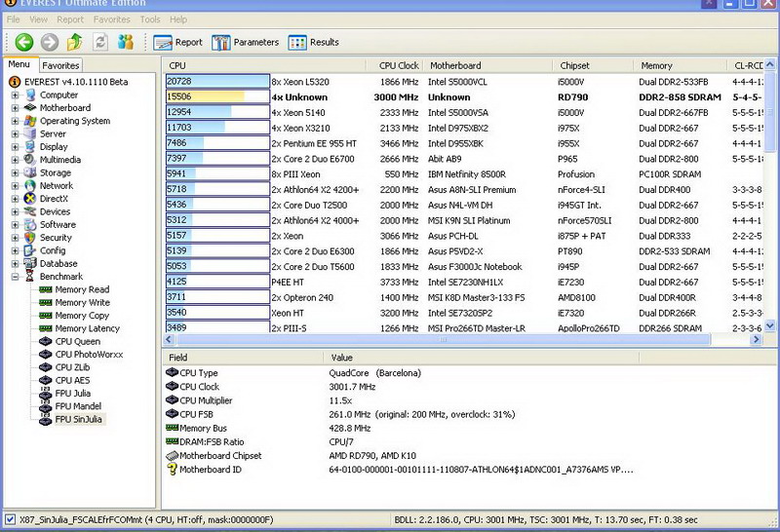Image resolution: width=780 pixels, height=532 pixels.
Task: Switch to the Favorites tab
Action: tap(59, 65)
